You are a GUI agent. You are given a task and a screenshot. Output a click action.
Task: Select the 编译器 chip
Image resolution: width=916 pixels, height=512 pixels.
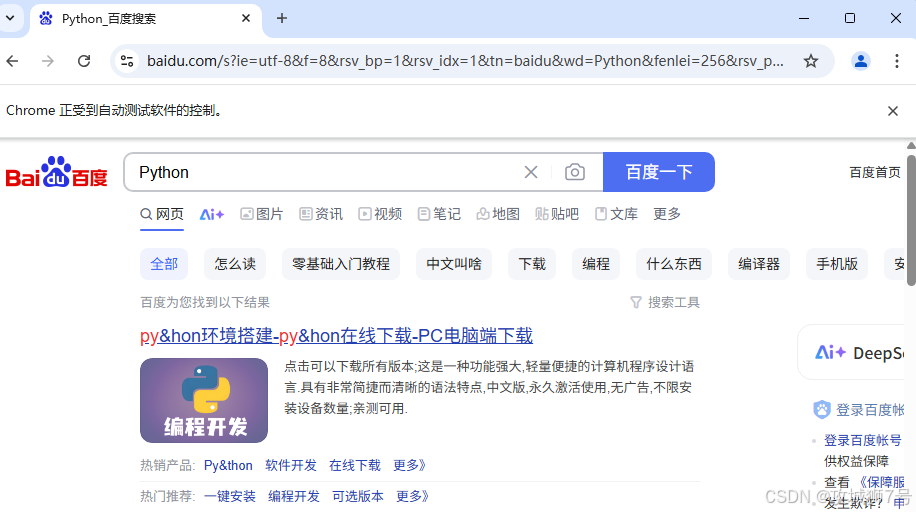click(x=759, y=264)
